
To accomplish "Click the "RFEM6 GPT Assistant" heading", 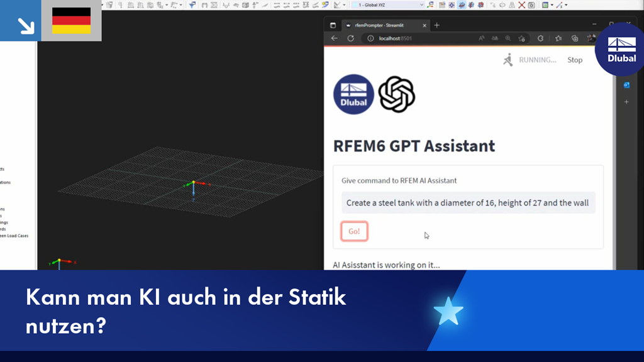I will click(414, 146).
